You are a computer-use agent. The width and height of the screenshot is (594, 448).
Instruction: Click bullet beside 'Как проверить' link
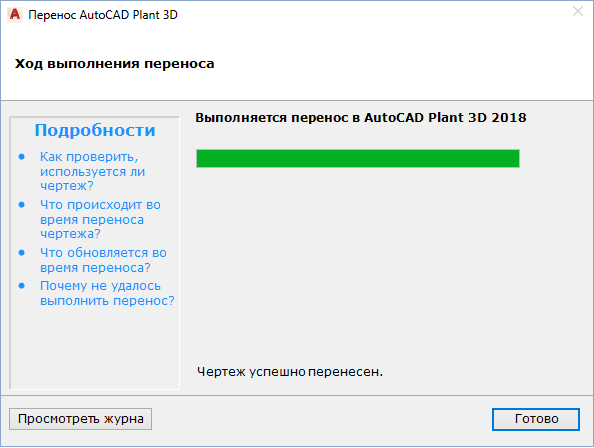tap(22, 156)
